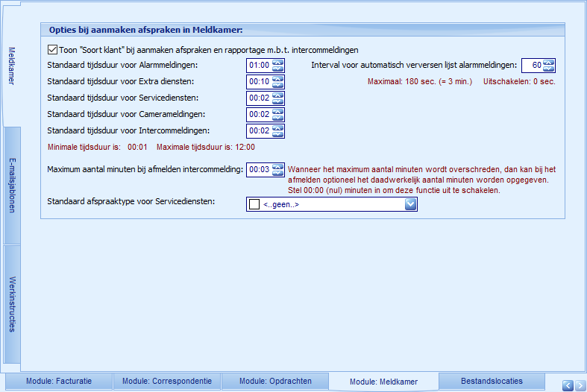Click the Intercommeldingen duration spinner arrows

pos(277,131)
